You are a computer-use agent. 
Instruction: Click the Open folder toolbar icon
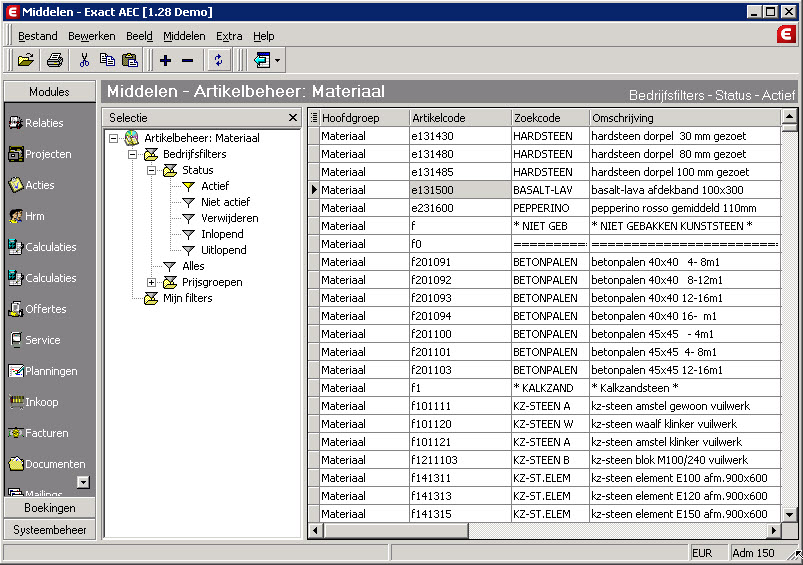(26, 60)
